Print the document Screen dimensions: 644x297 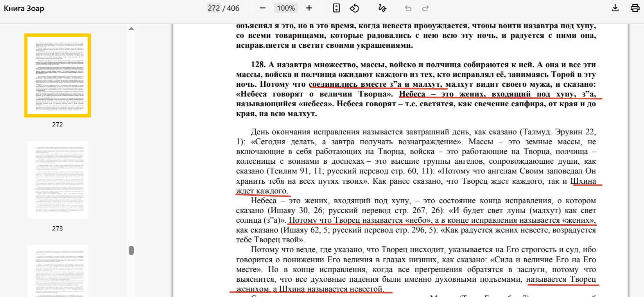tap(635, 8)
